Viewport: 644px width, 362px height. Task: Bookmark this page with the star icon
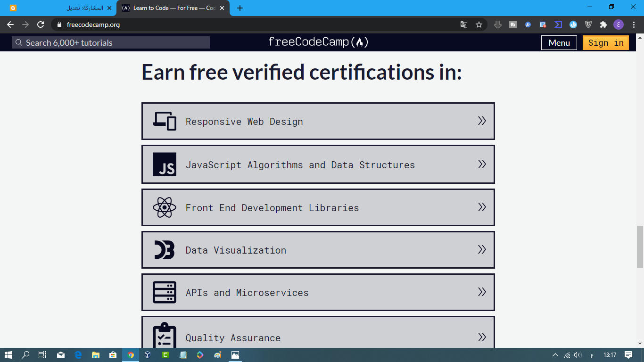[479, 25]
